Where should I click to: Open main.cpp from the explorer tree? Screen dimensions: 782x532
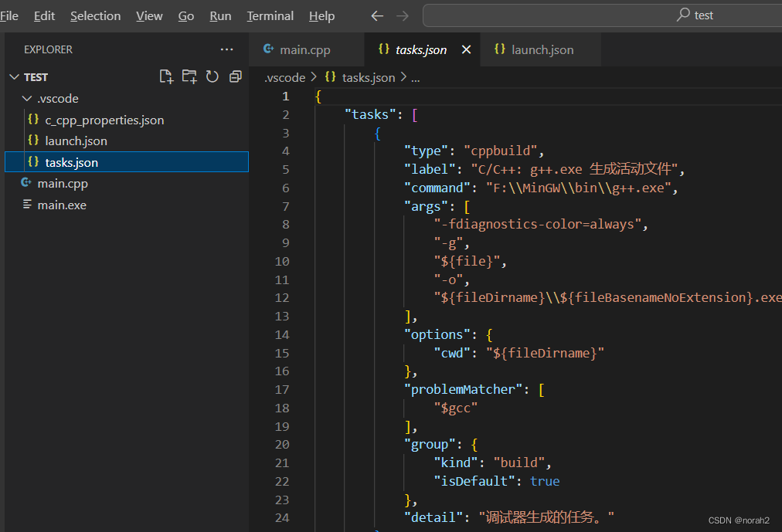click(x=63, y=184)
